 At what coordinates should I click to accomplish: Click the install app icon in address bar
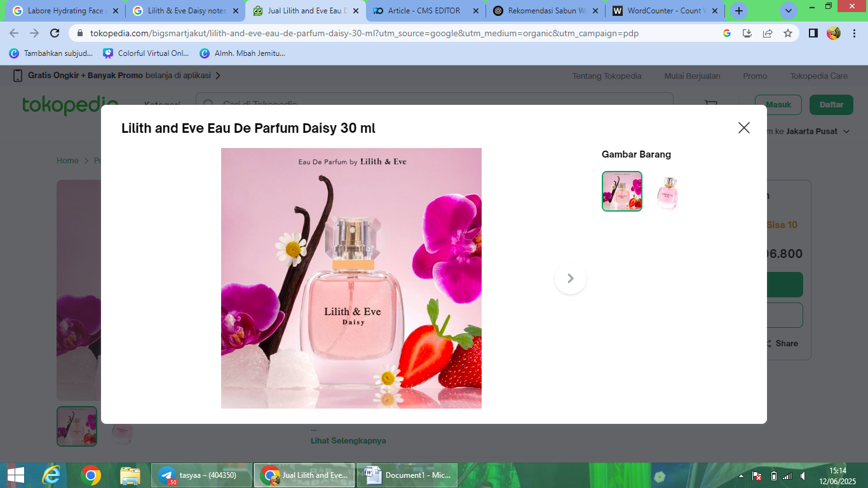747,34
